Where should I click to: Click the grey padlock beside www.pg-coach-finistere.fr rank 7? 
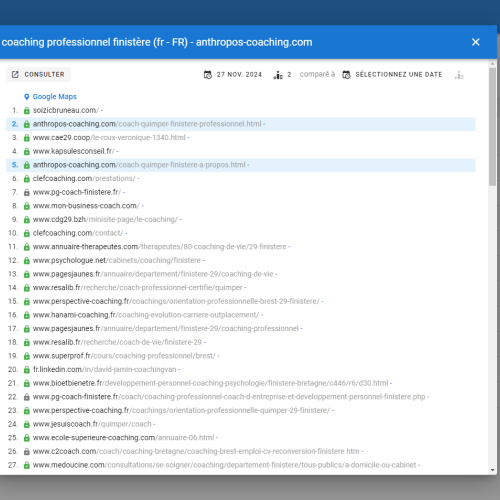[27, 192]
